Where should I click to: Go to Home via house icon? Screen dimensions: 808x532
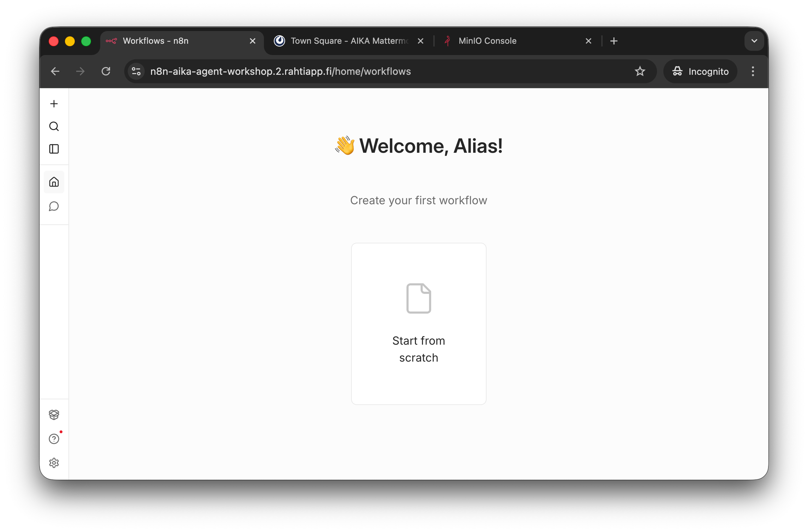pyautogui.click(x=54, y=182)
